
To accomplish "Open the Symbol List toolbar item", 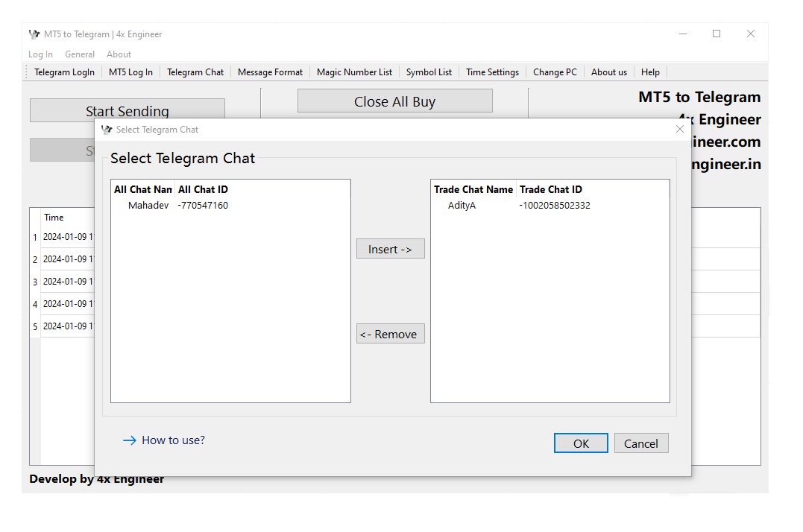I will 429,72.
